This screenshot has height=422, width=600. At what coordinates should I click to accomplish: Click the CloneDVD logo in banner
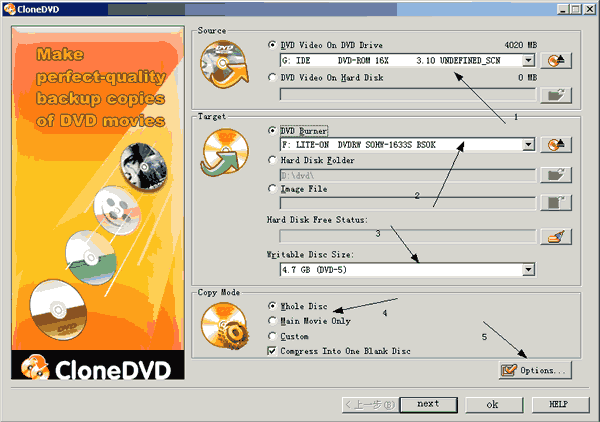98,368
